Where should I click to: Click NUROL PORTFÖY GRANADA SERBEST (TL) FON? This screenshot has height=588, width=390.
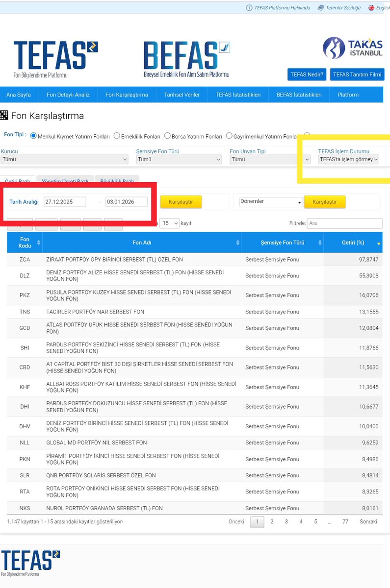click(104, 508)
